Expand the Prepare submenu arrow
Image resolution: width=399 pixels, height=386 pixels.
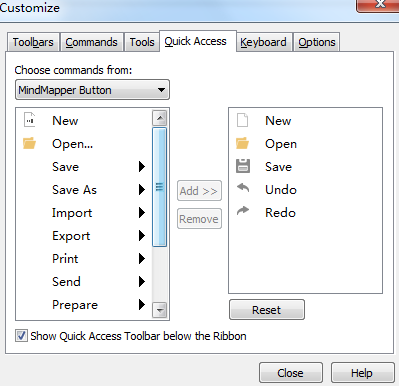coord(142,304)
